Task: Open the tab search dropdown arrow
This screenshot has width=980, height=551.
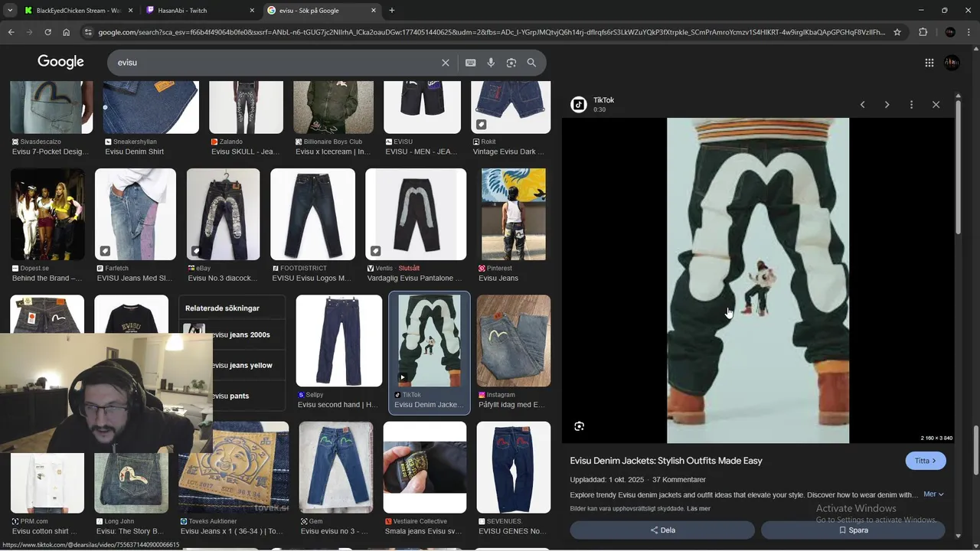Action: 10,11
